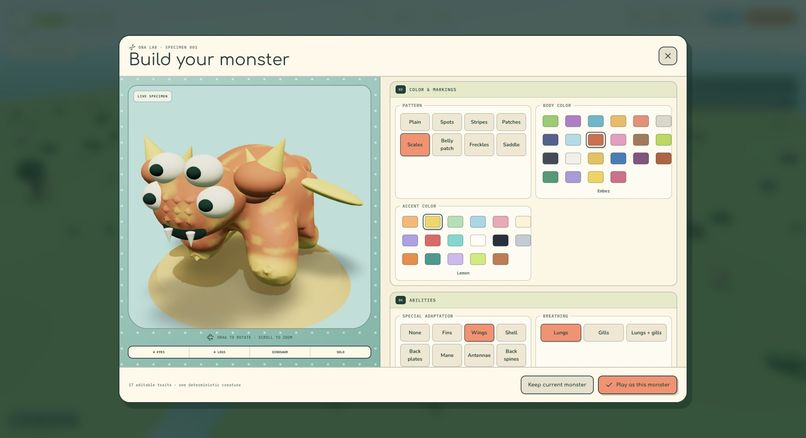
Task: Pick the rose-magenta body color swatch
Action: 618,177
